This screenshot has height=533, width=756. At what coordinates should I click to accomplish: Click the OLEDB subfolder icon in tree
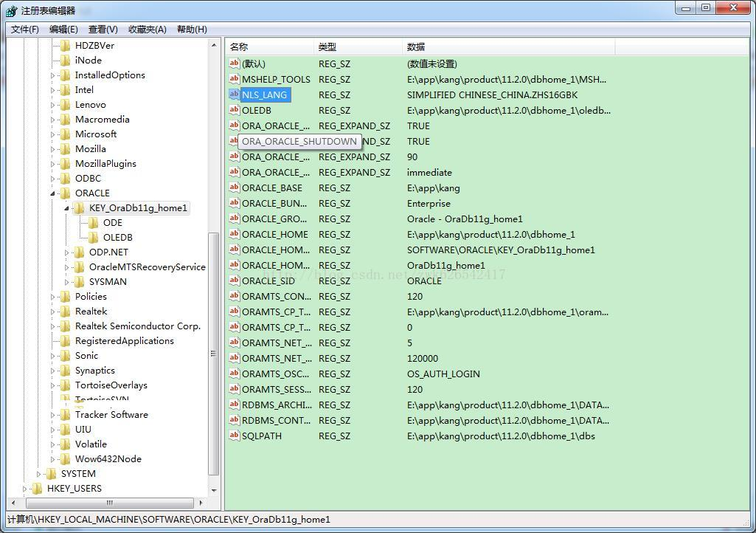point(94,238)
